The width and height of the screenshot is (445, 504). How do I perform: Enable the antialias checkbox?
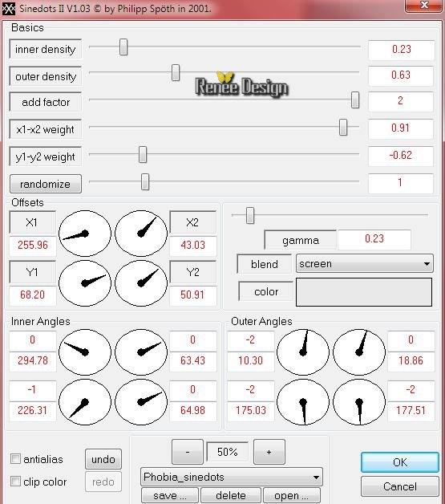(15, 459)
